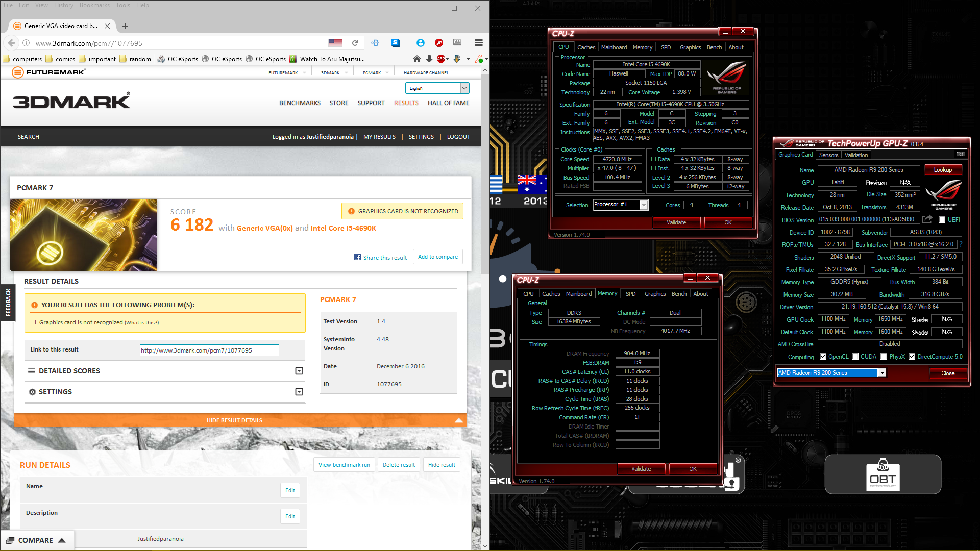Switch to SPD tab in lower CPU-Z
This screenshot has width=980, height=551.
click(x=630, y=294)
